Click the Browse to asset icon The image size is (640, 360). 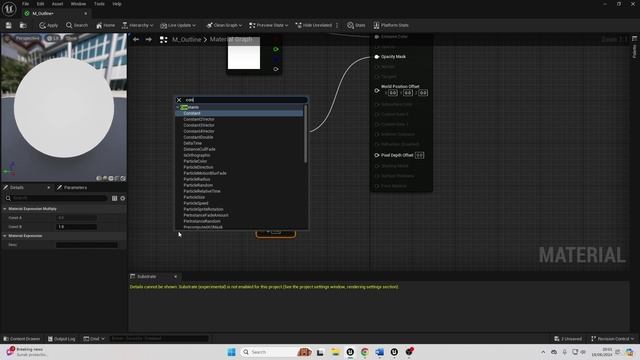[23, 25]
